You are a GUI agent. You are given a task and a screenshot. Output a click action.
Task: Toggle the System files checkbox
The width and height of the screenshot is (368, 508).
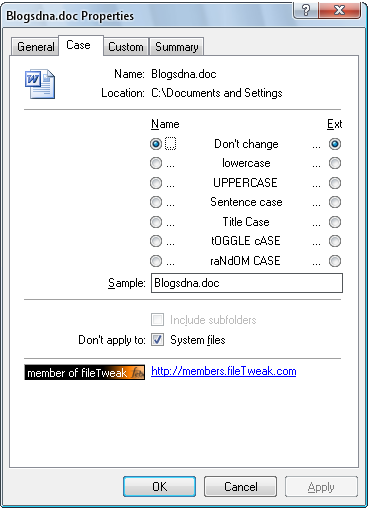(x=157, y=340)
